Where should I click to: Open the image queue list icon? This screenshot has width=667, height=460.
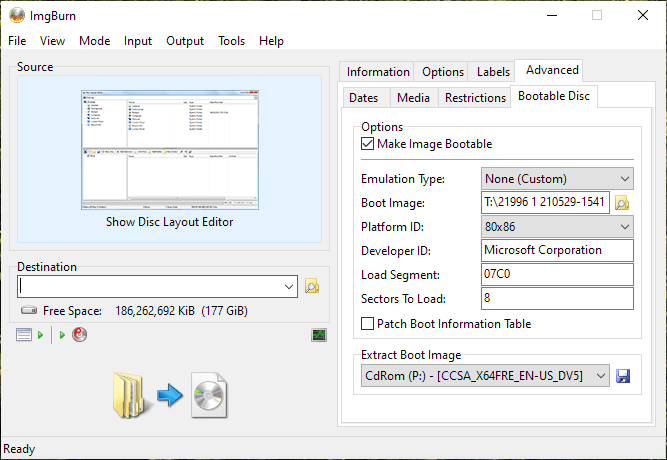click(x=25, y=335)
